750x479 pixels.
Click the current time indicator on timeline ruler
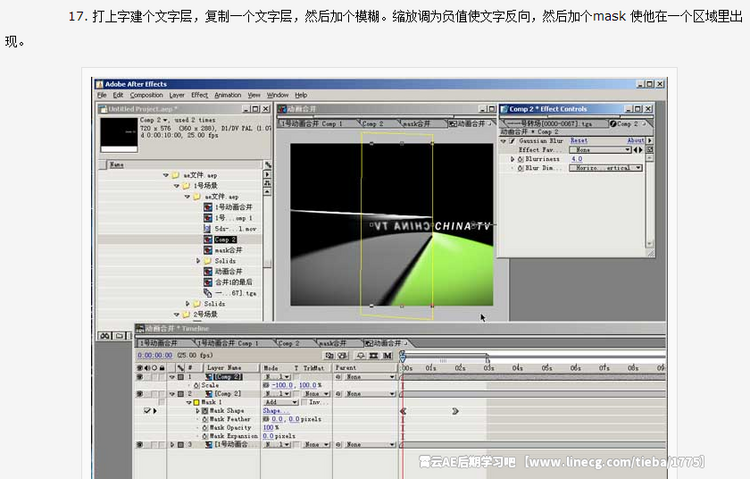403,357
